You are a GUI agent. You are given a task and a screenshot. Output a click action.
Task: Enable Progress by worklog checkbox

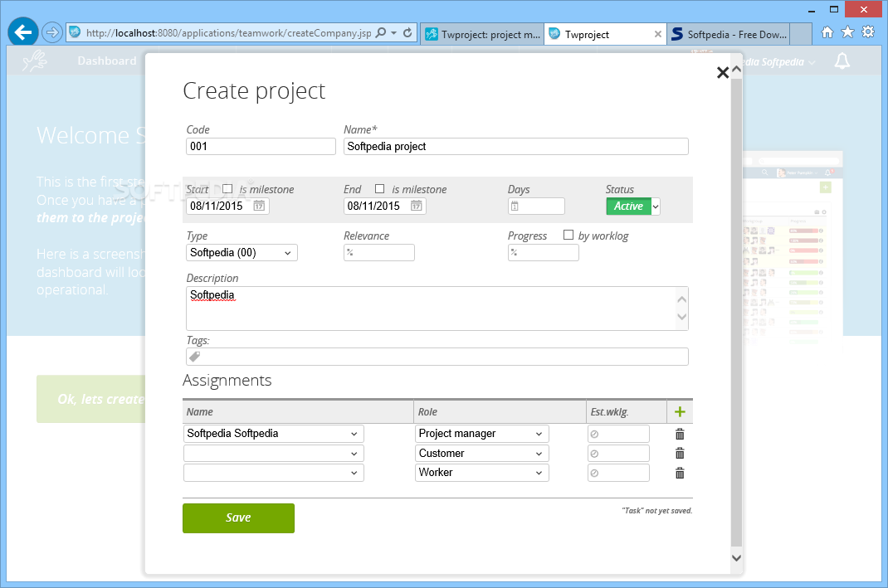coord(568,235)
